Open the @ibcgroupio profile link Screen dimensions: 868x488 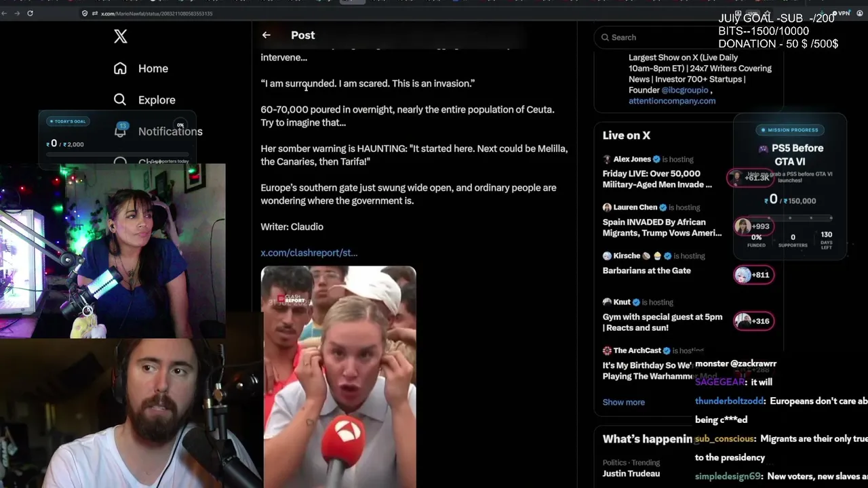pos(685,90)
